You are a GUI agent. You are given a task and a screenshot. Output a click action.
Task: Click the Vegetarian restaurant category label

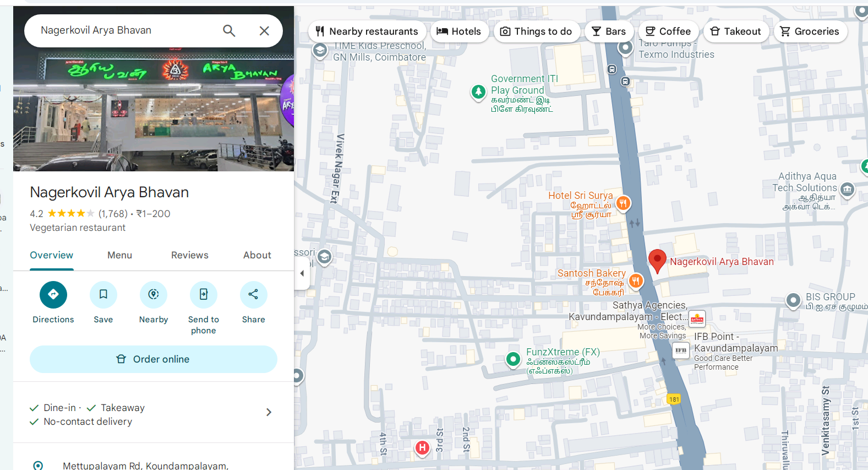coord(78,228)
